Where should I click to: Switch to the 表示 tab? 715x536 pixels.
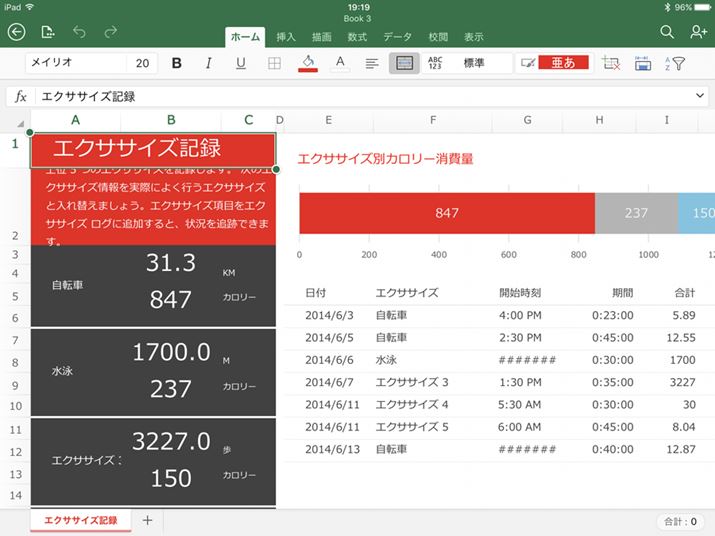coord(473,37)
